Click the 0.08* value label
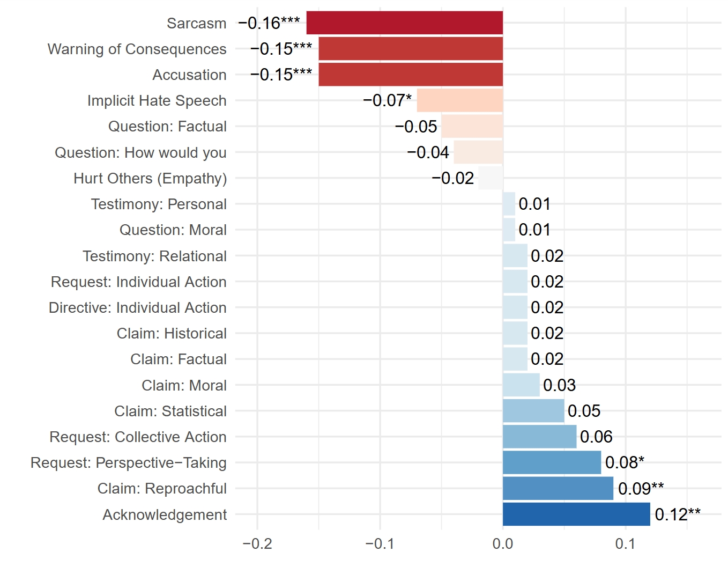Viewport: 728px width, 581px height. [625, 462]
